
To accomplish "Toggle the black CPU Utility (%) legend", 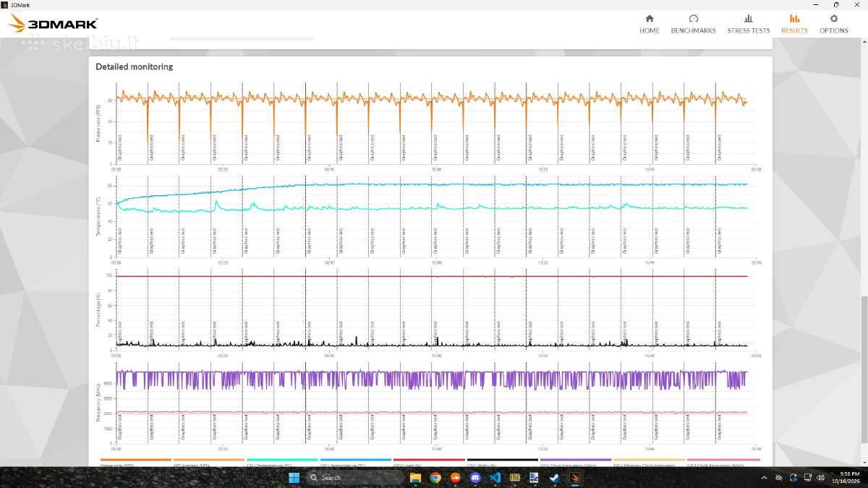I will click(503, 463).
